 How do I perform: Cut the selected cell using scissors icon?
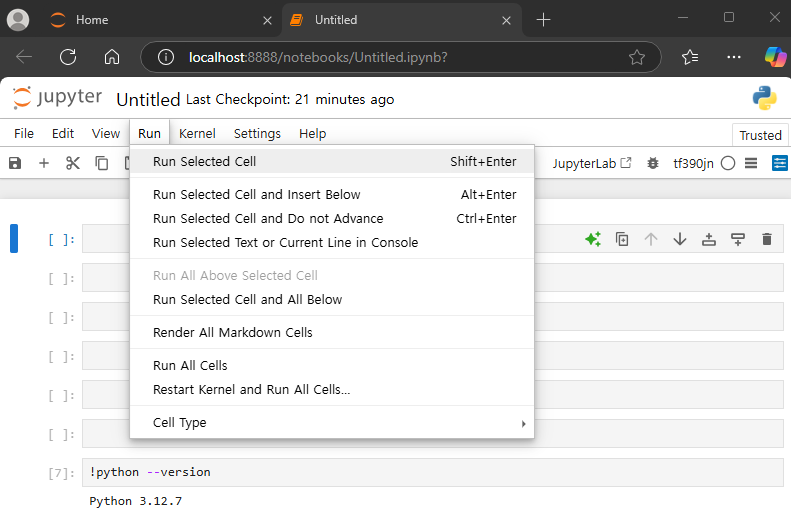pyautogui.click(x=73, y=163)
